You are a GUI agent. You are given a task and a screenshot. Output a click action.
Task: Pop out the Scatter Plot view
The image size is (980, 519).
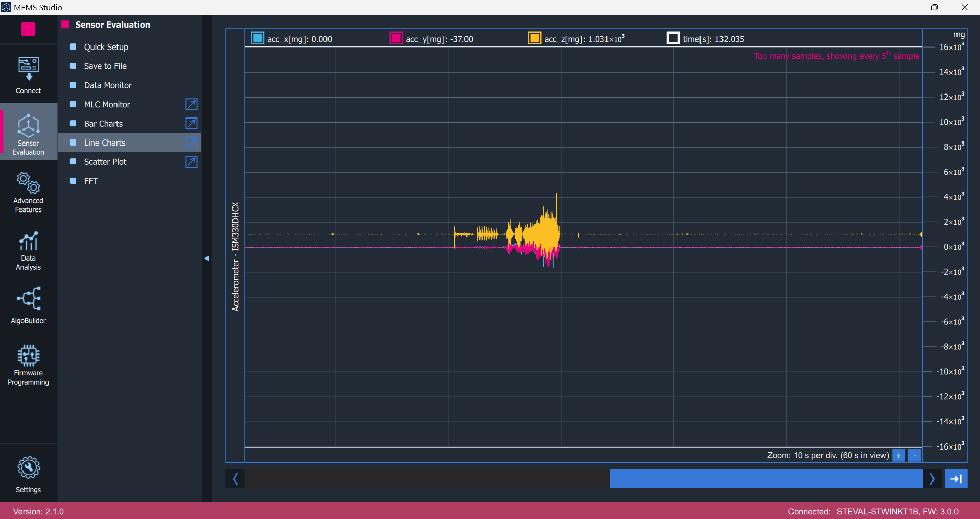192,161
